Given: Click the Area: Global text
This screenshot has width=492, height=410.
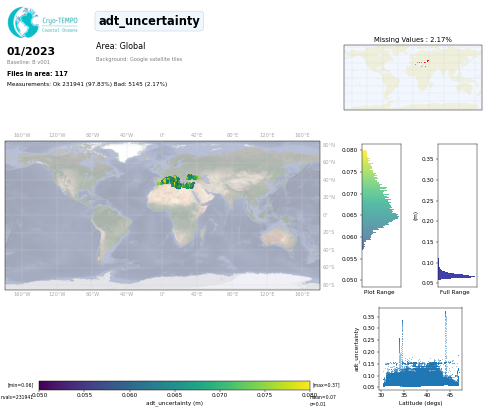Looking at the screenshot, I should click(121, 46).
